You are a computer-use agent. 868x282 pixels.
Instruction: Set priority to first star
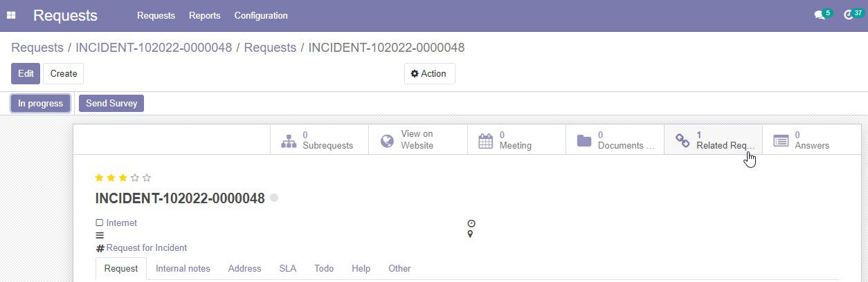coord(99,178)
